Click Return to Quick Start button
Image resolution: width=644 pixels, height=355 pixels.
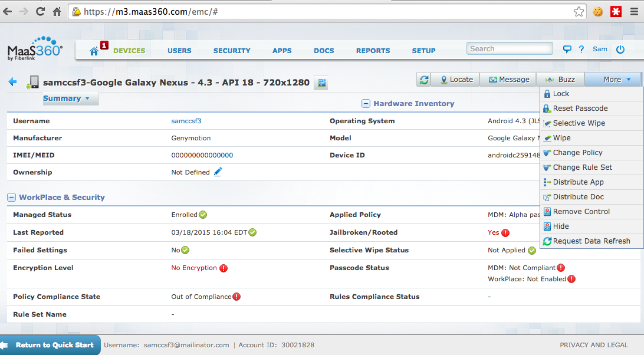click(50, 345)
